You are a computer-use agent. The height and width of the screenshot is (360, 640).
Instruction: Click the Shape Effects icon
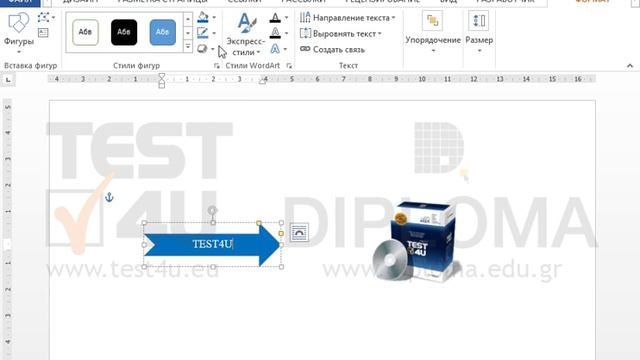click(202, 49)
